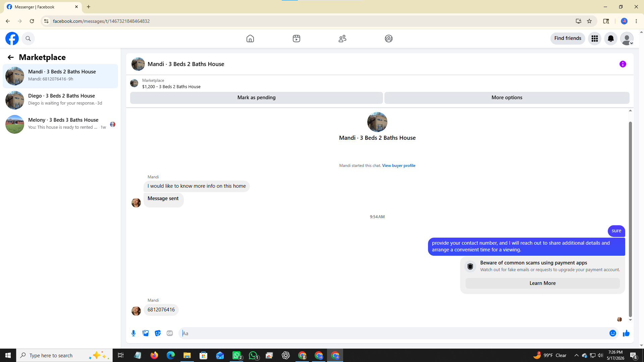Click the house thumbnail in chat center
This screenshot has width=644, height=362.
click(377, 122)
